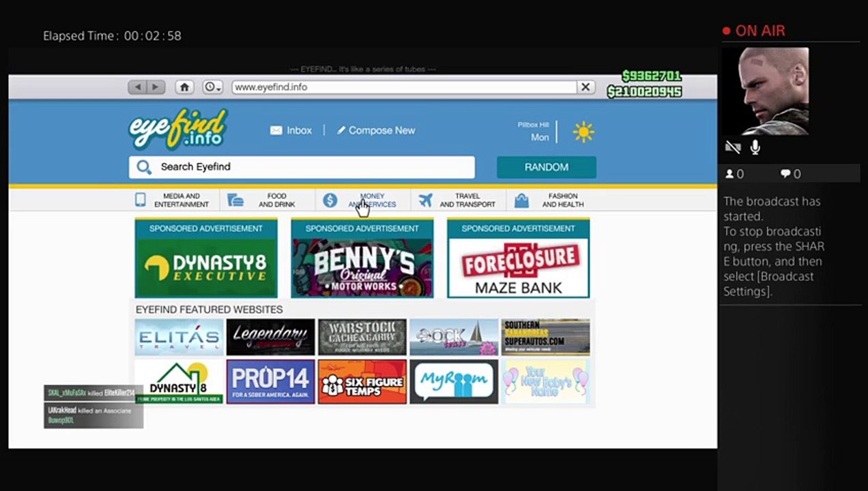Visit the Elitas Travel website

(179, 337)
